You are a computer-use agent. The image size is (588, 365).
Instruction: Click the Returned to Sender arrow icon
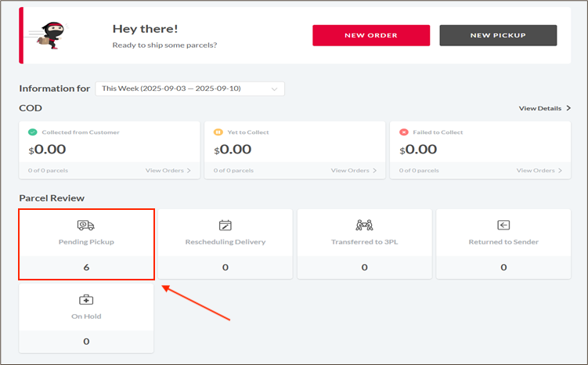503,226
